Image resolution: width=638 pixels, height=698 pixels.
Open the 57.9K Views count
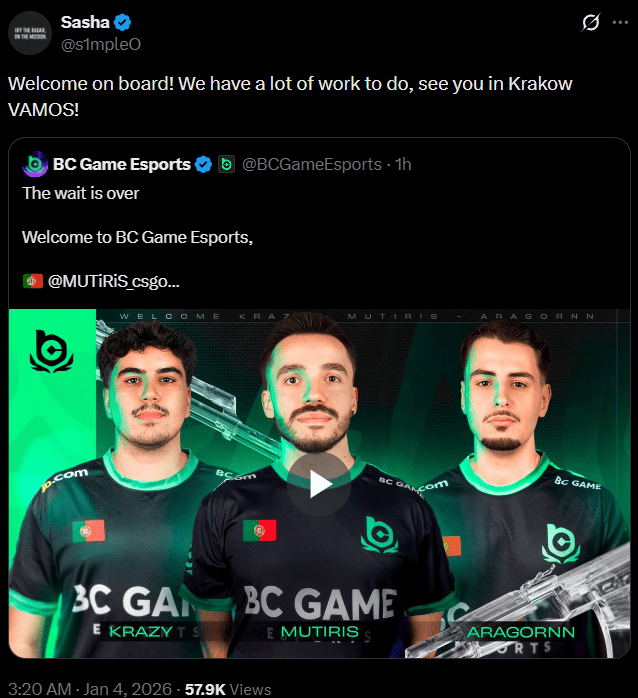(x=228, y=689)
